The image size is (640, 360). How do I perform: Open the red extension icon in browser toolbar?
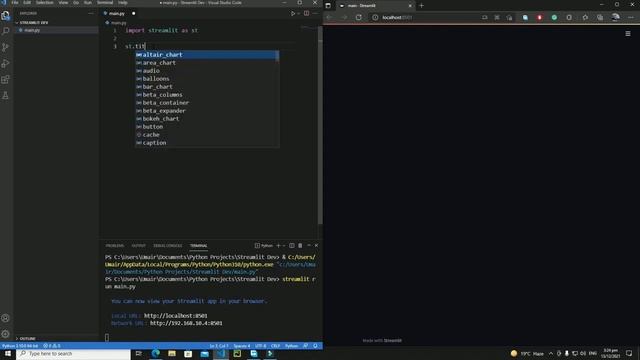539,18
